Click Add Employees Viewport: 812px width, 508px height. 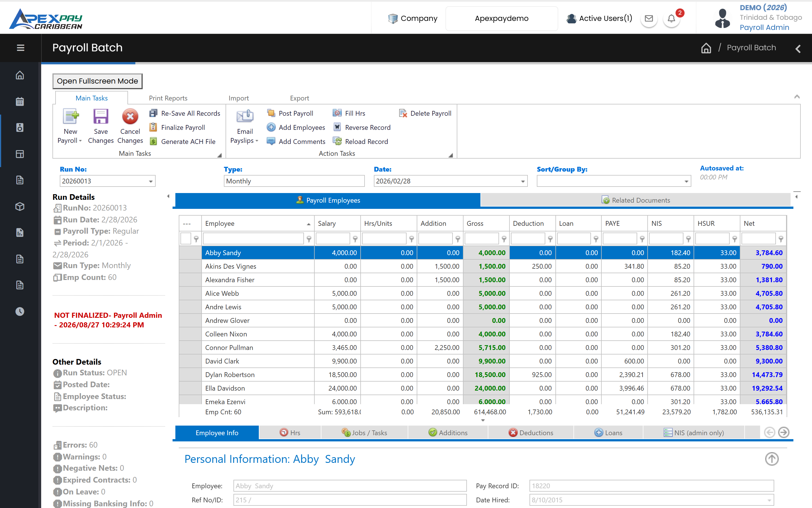(296, 127)
